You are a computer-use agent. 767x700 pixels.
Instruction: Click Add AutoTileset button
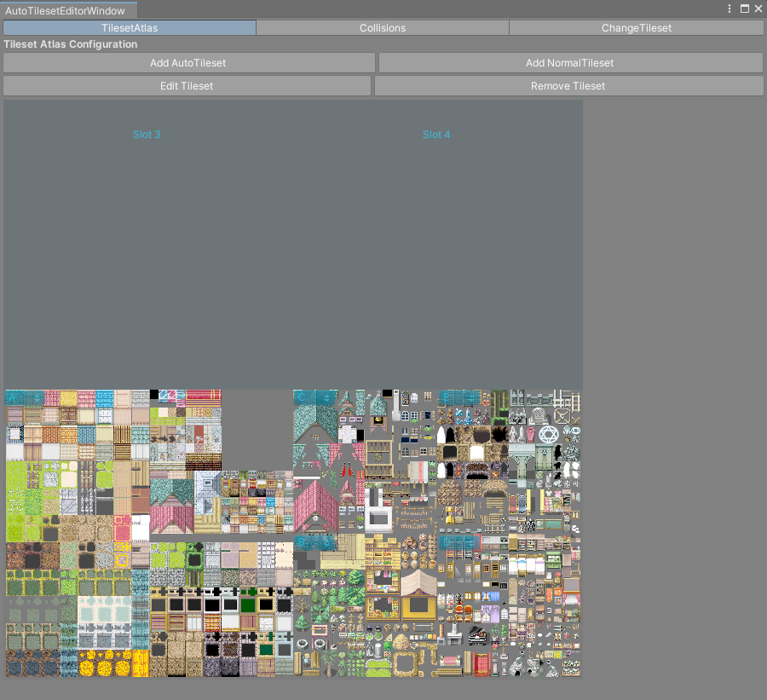(x=188, y=62)
